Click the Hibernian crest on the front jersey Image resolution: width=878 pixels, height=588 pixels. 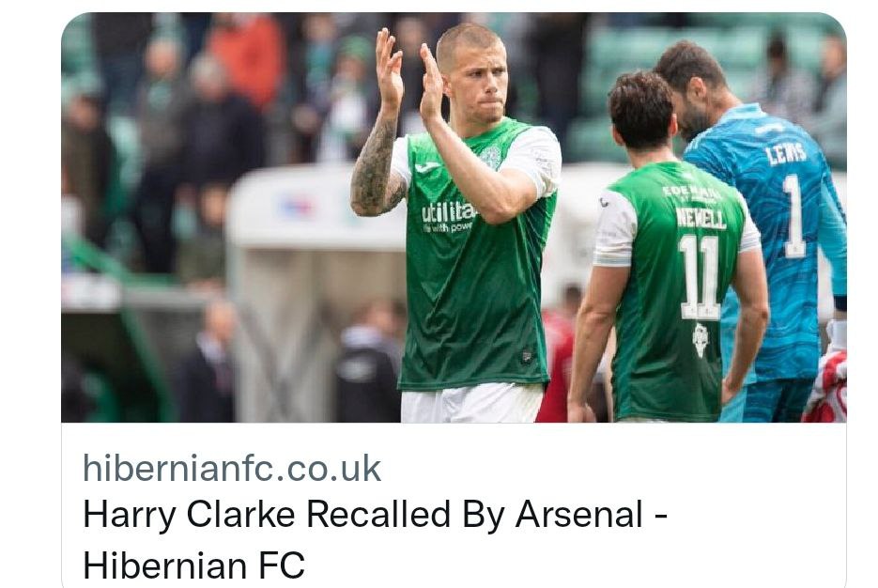pos(491,158)
